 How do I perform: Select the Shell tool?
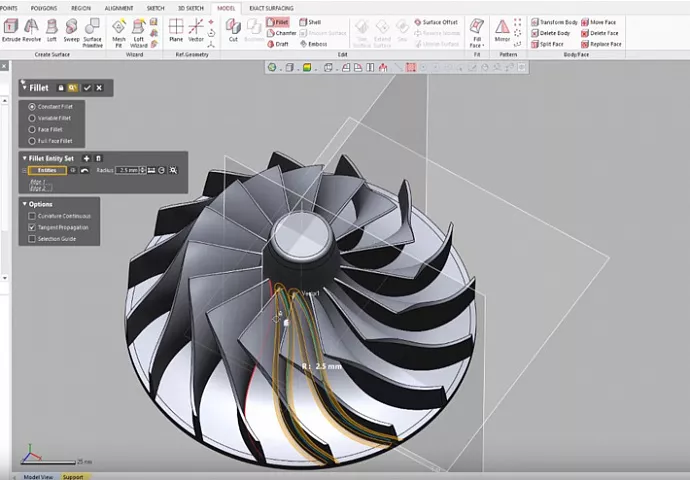coord(310,22)
